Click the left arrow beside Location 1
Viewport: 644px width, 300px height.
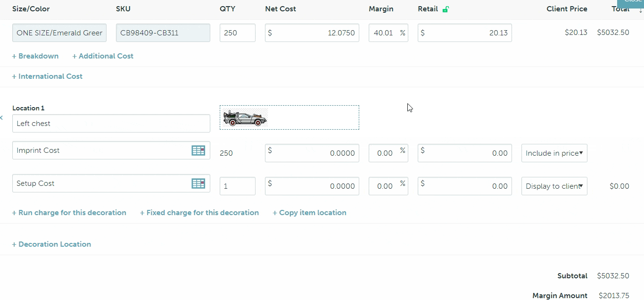tap(2, 118)
